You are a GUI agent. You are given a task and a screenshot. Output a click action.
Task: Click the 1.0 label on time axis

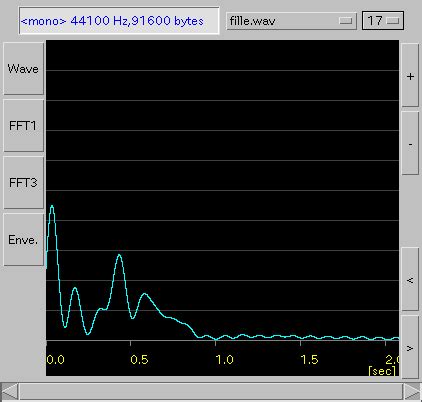click(224, 360)
